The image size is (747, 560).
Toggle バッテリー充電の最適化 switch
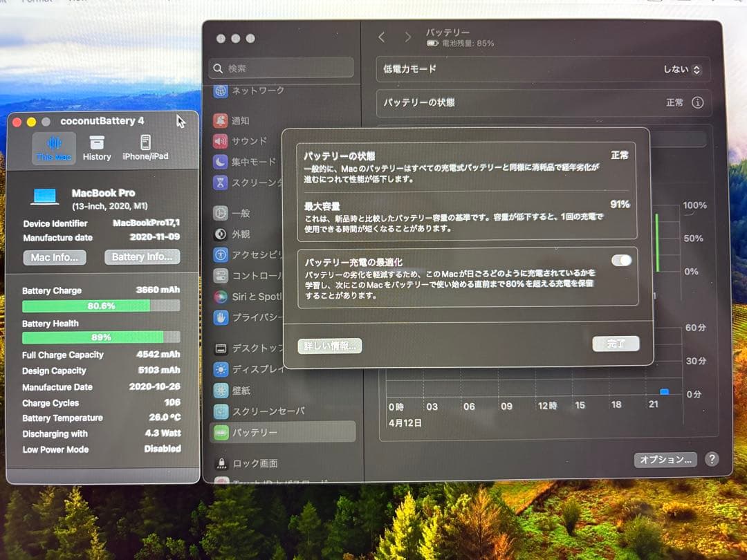click(621, 260)
